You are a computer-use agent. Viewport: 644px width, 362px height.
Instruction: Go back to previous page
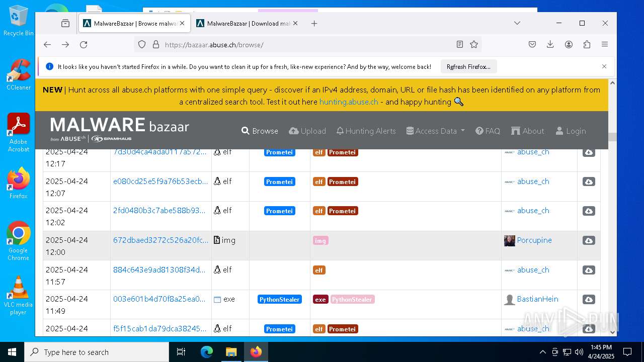(x=47, y=44)
